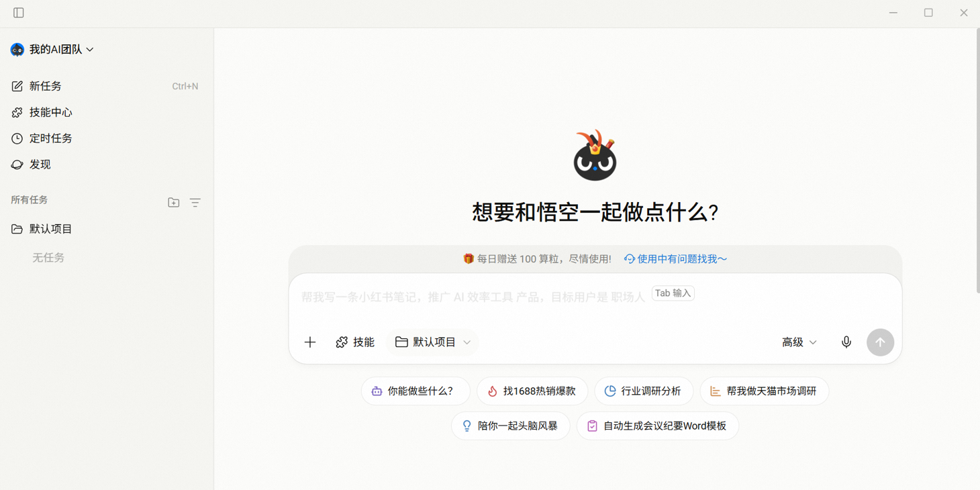
Task: Click the 你能做些什么 suggestion chip
Action: pyautogui.click(x=415, y=391)
